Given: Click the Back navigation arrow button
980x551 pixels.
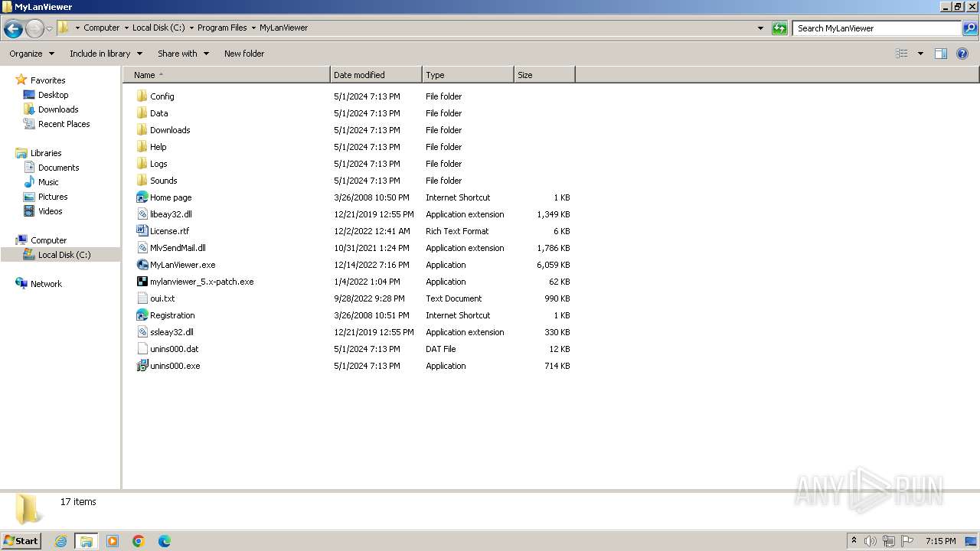Looking at the screenshot, I should point(13,28).
